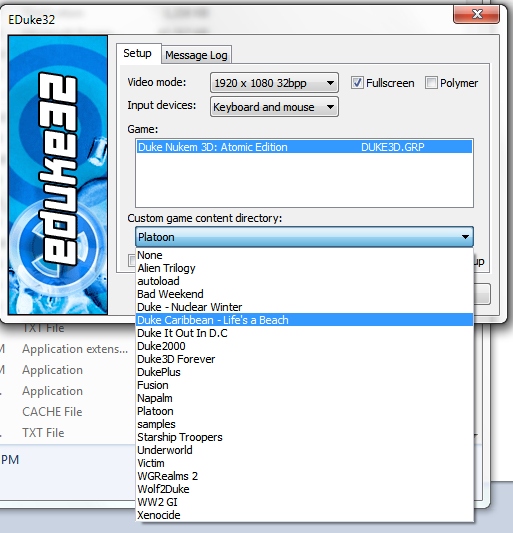Image resolution: width=513 pixels, height=533 pixels.
Task: Open the Video mode resolution dropdown
Action: pyautogui.click(x=274, y=83)
